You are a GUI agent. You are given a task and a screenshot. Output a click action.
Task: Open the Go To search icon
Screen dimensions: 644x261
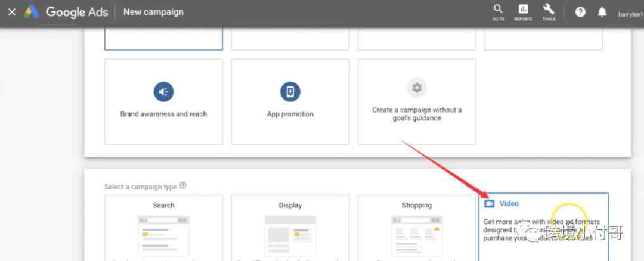[x=498, y=13]
